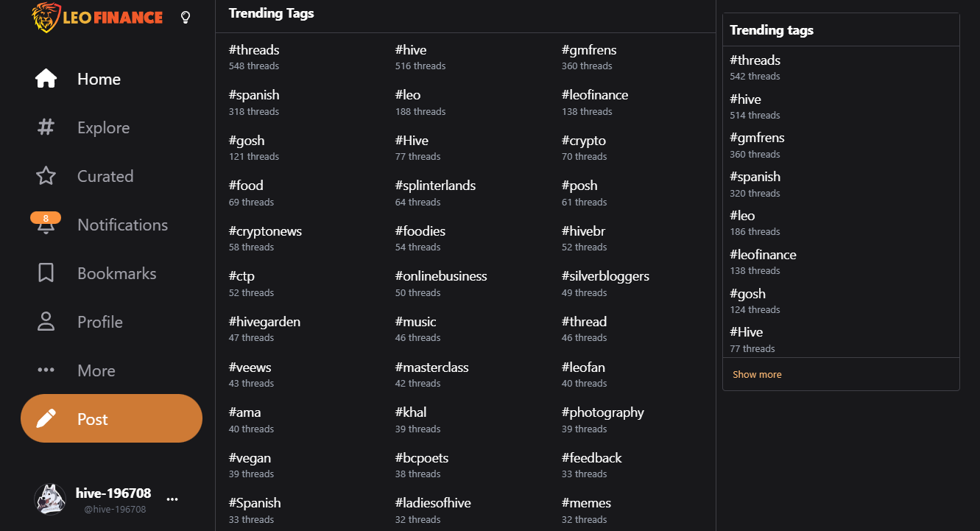The image size is (980, 531).
Task: Open the Curated star icon
Action: (x=46, y=176)
